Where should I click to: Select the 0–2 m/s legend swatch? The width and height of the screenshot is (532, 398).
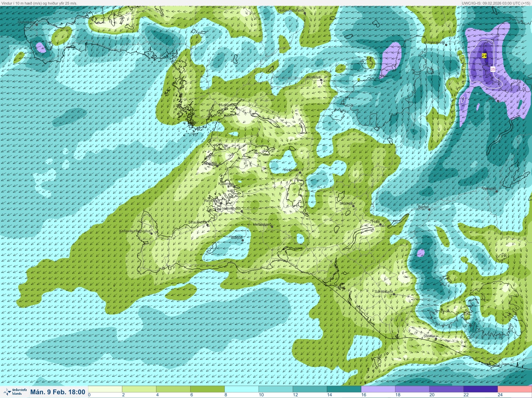click(105, 389)
